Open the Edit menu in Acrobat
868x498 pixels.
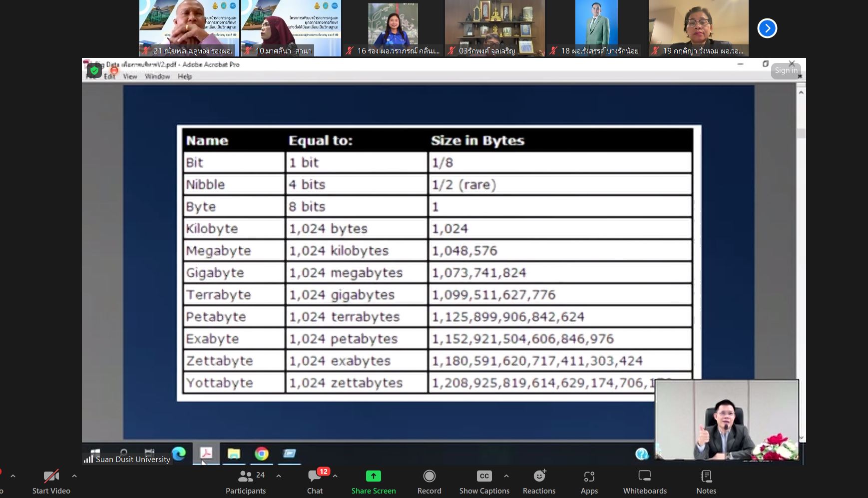(x=109, y=76)
